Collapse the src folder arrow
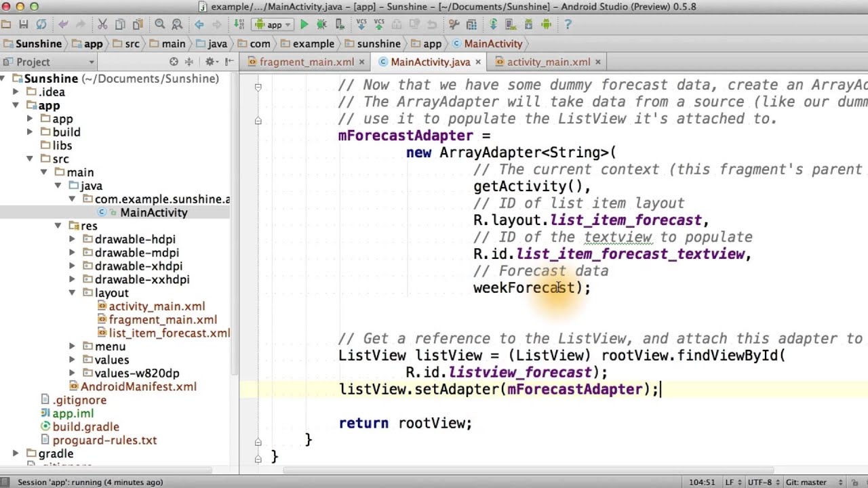 click(30, 159)
